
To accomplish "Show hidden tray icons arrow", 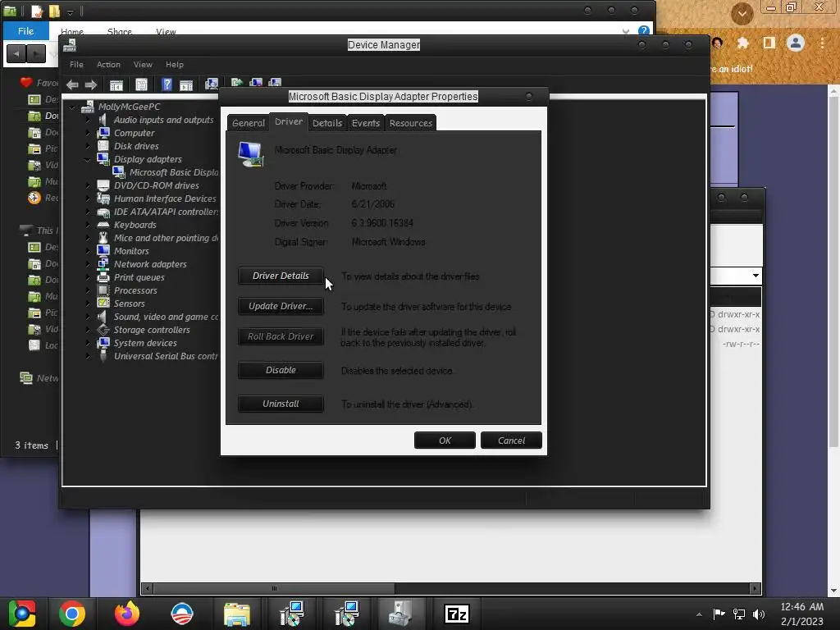I will (x=699, y=614).
